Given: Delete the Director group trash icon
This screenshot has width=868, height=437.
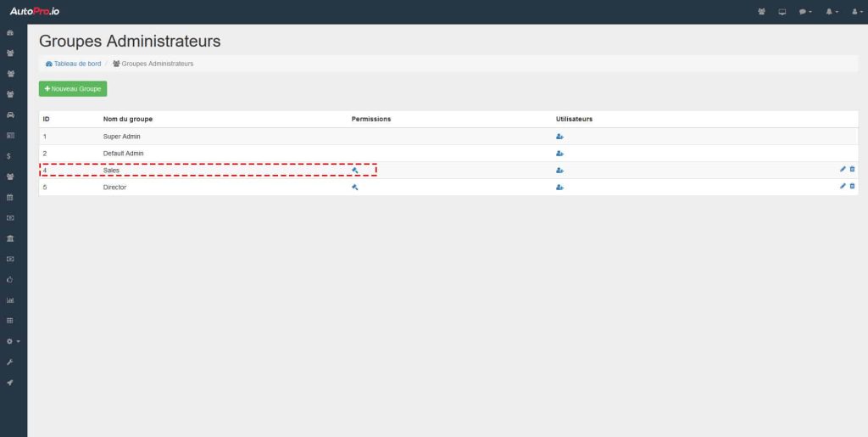Looking at the screenshot, I should (x=853, y=186).
